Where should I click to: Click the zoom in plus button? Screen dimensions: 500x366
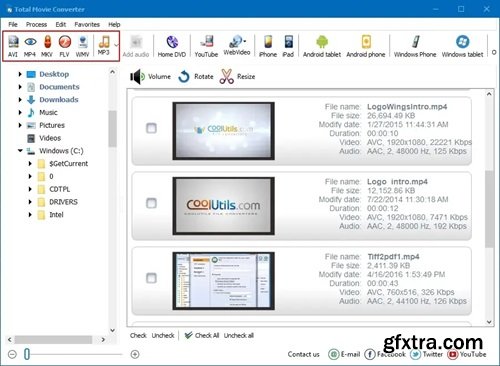[x=135, y=354]
